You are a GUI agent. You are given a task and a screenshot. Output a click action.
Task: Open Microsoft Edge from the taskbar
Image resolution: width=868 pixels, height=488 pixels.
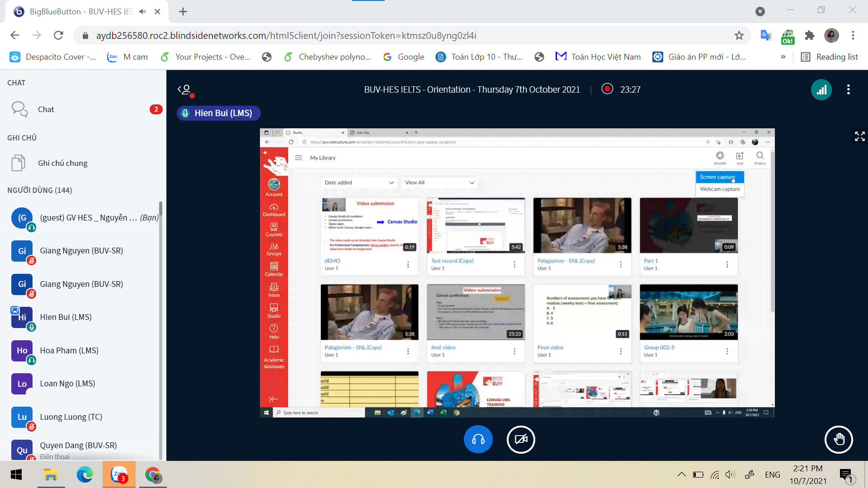pyautogui.click(x=85, y=474)
